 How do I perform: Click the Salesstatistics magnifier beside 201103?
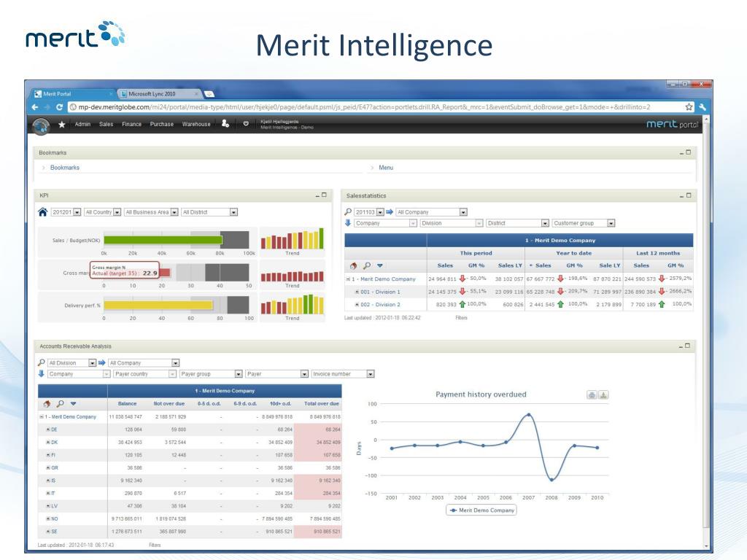point(348,212)
